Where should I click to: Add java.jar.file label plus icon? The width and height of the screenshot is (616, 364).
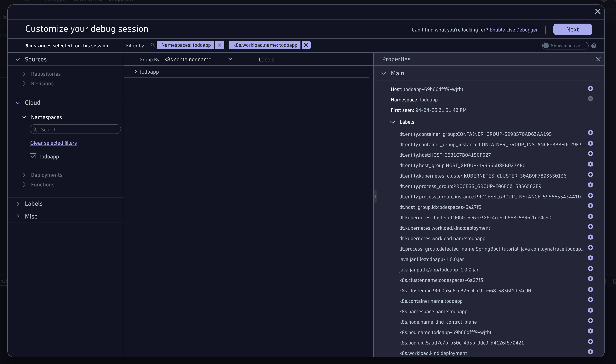point(590,258)
